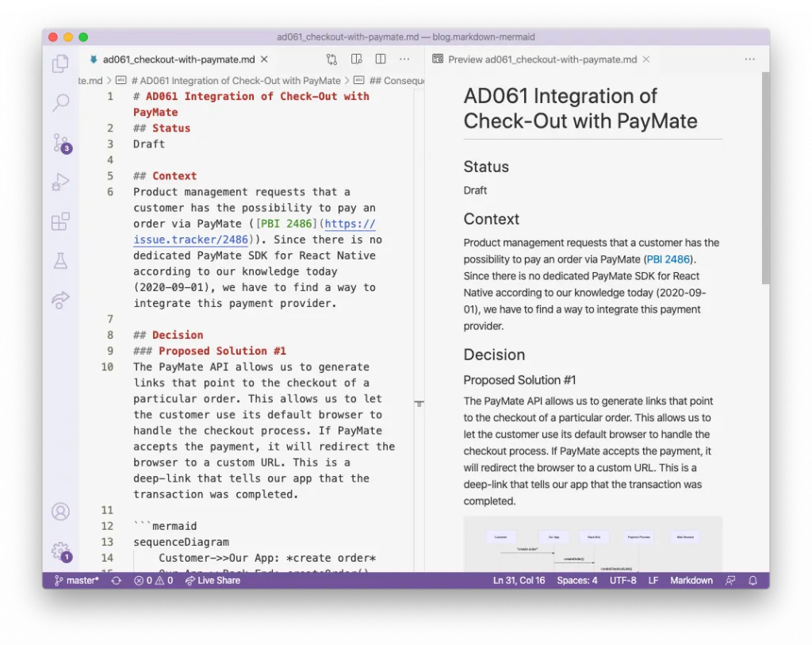
Task: Open Problems via errors and warnings indicator
Action: tap(153, 581)
